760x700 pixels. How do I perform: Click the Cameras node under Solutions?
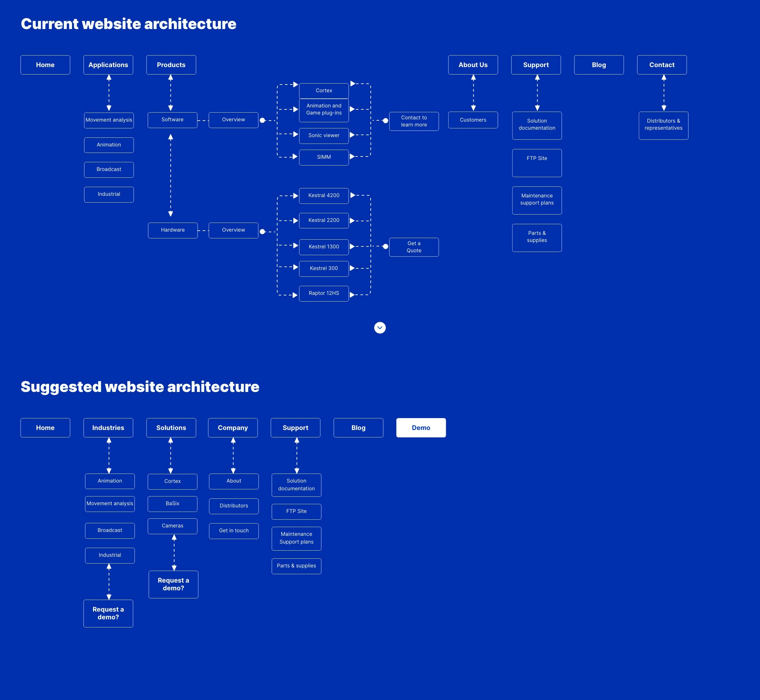[x=173, y=526]
